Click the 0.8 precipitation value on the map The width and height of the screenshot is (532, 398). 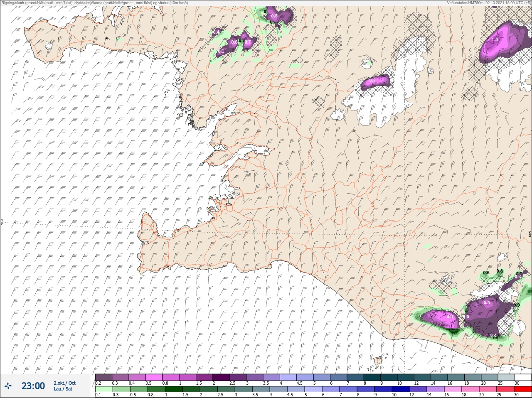click(x=500, y=271)
